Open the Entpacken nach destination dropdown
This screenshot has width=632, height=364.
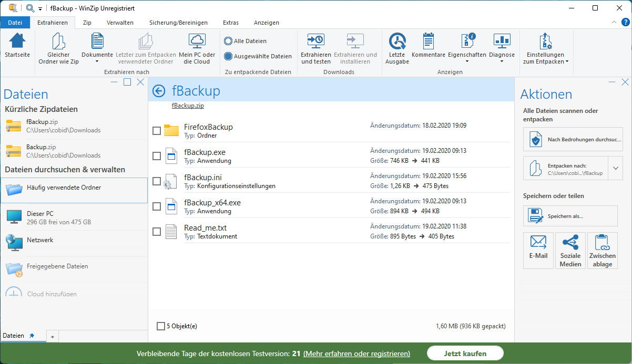point(615,168)
